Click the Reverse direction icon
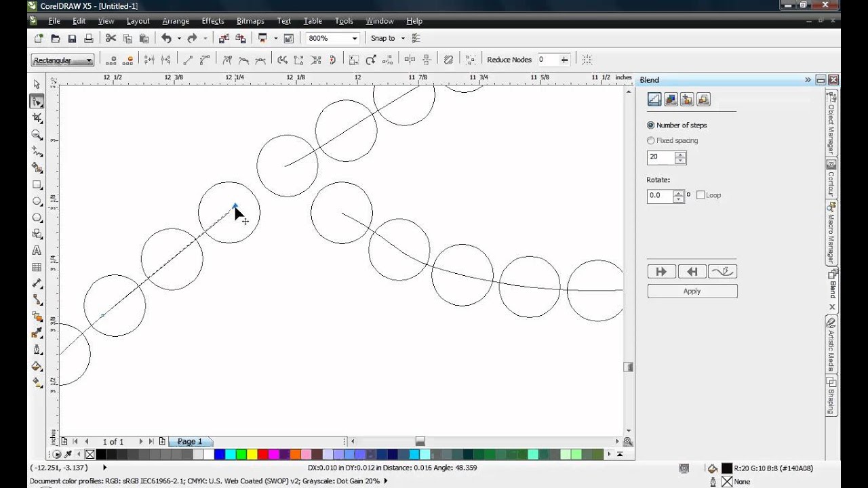This screenshot has width=868, height=488. (x=282, y=60)
